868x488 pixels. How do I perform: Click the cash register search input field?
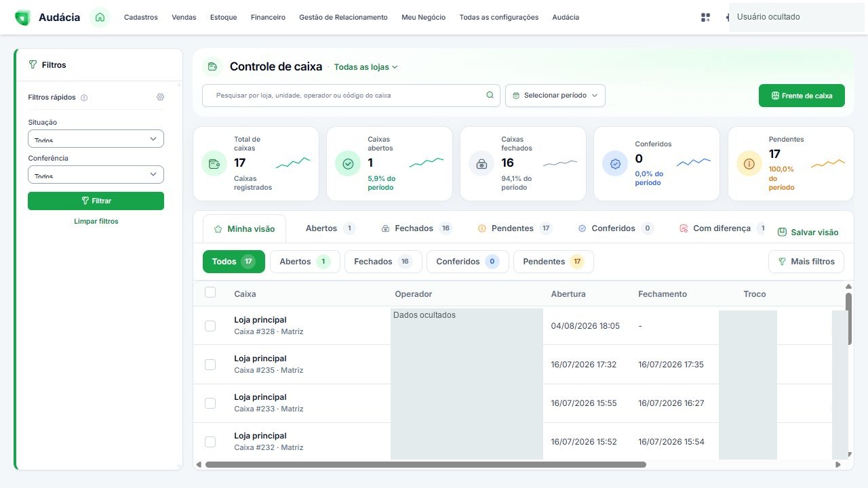point(351,96)
